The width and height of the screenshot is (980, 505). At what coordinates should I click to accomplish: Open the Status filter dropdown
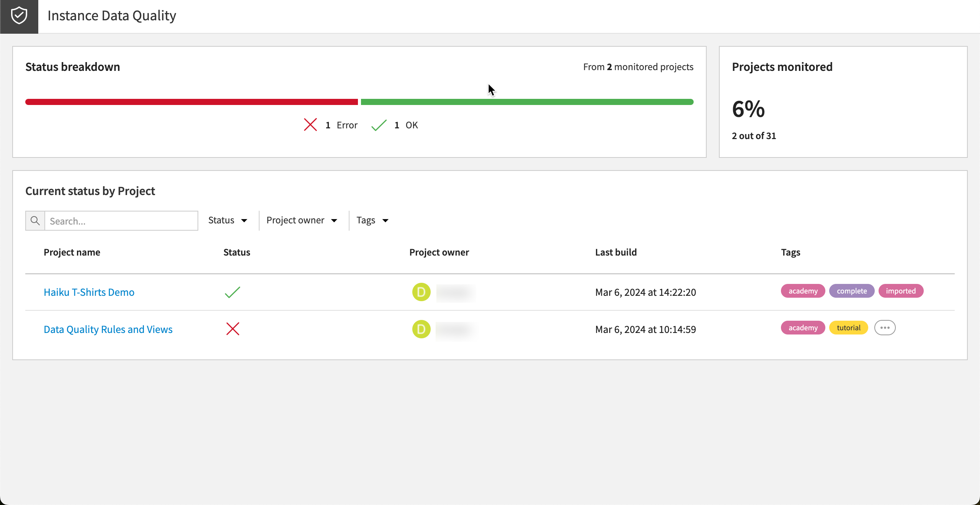coord(228,220)
